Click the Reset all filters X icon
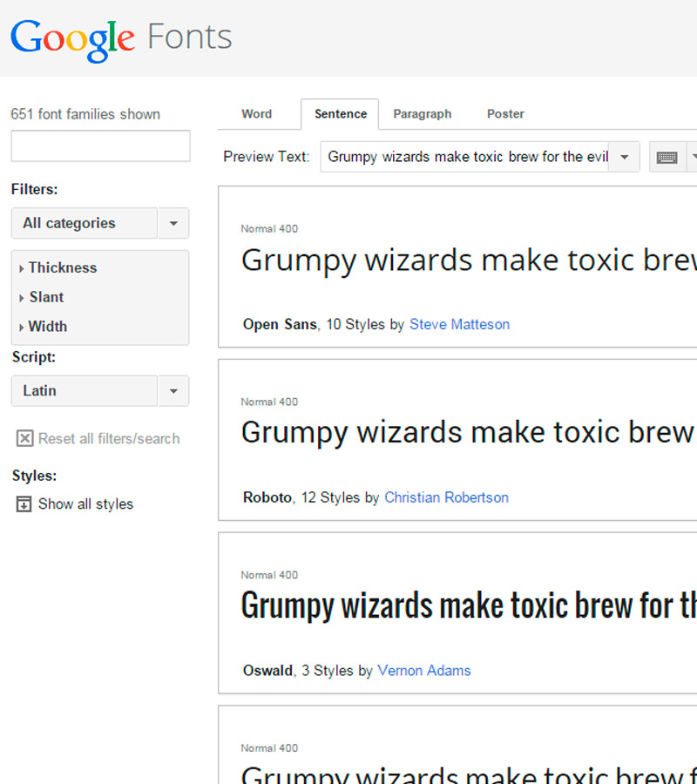This screenshot has height=784, width=697. (25, 439)
